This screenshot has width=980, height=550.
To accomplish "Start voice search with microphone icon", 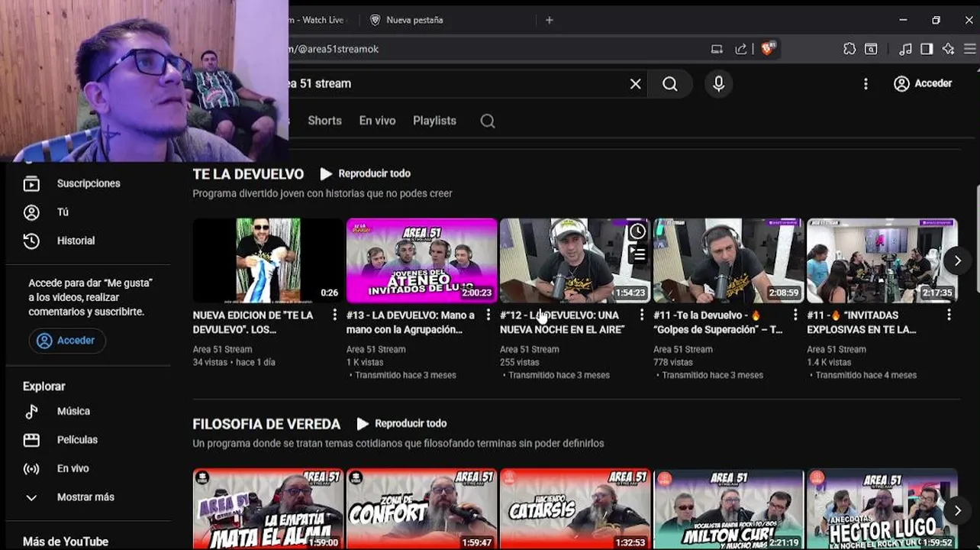I will 718,84.
